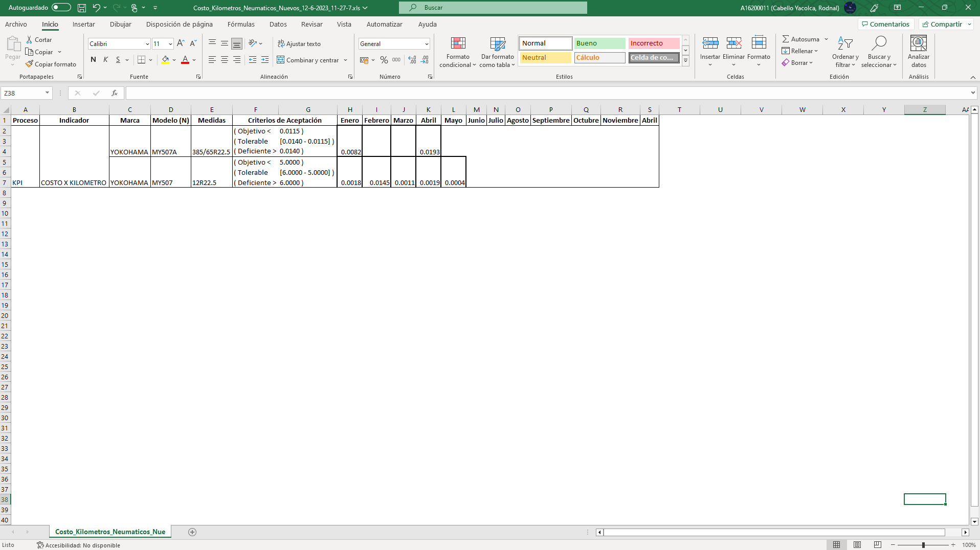Open the Fórmulas ribbon tab
Image resolution: width=980 pixels, height=550 pixels.
241,25
